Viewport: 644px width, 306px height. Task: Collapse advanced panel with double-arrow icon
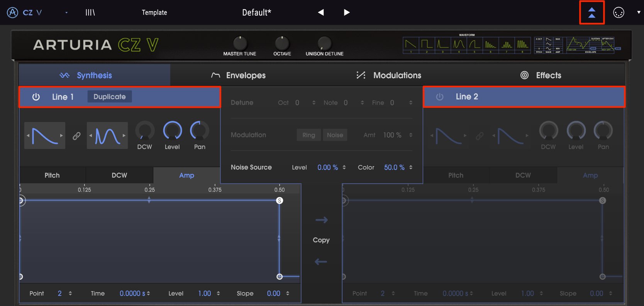(x=591, y=12)
